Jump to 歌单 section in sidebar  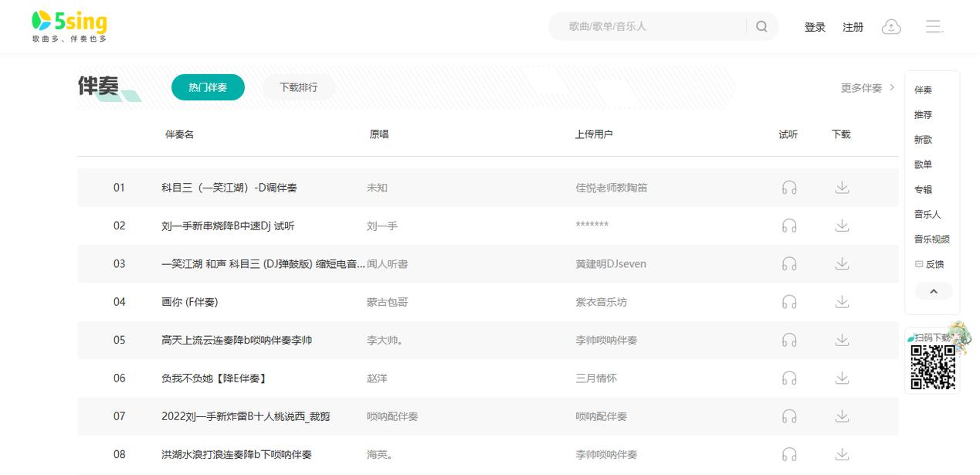click(923, 165)
